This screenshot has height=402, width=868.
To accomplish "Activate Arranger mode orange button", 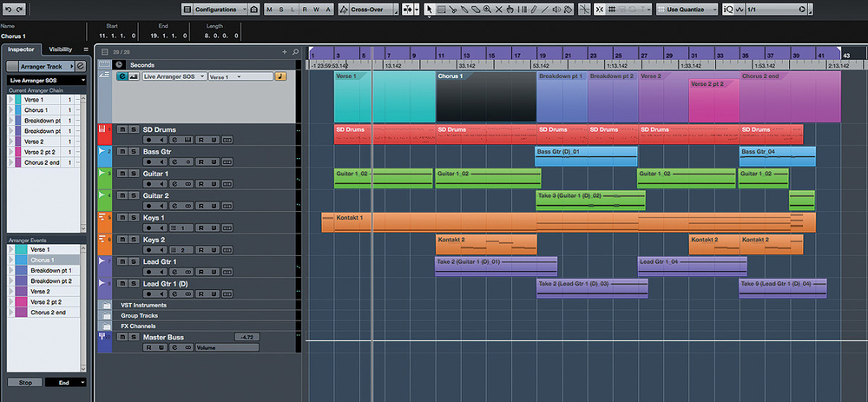I will tap(280, 76).
